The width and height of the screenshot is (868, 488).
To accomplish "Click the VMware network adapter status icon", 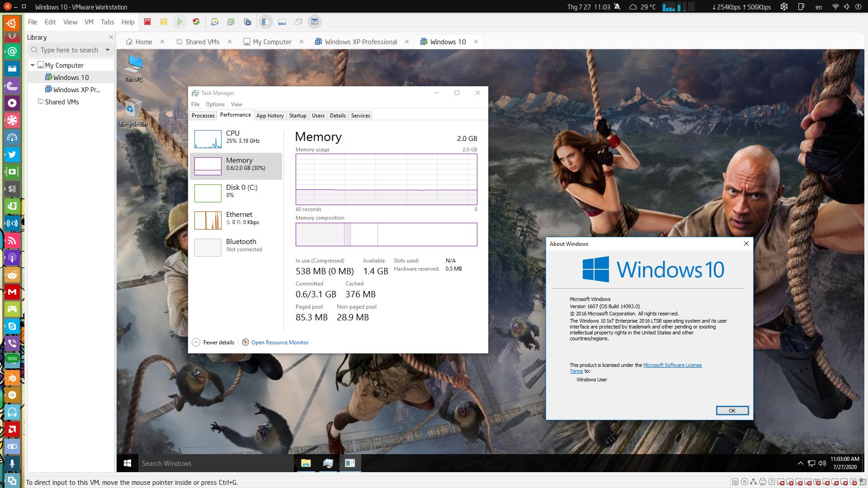I will (x=754, y=482).
